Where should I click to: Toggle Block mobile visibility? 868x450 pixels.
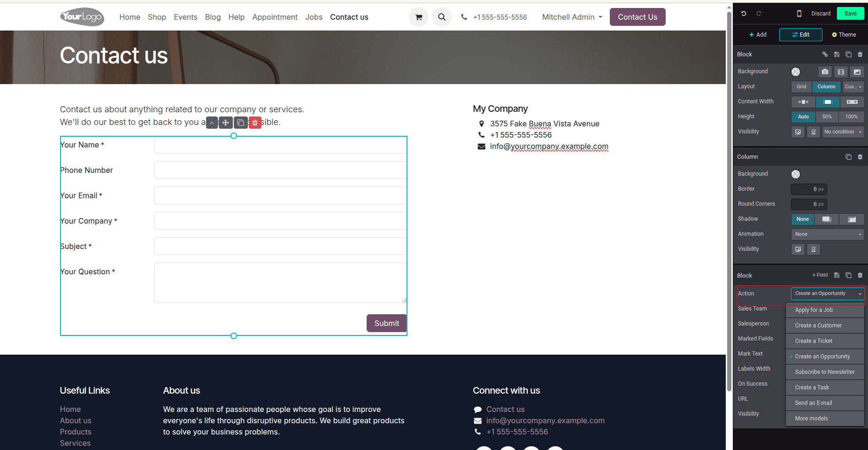click(x=814, y=132)
